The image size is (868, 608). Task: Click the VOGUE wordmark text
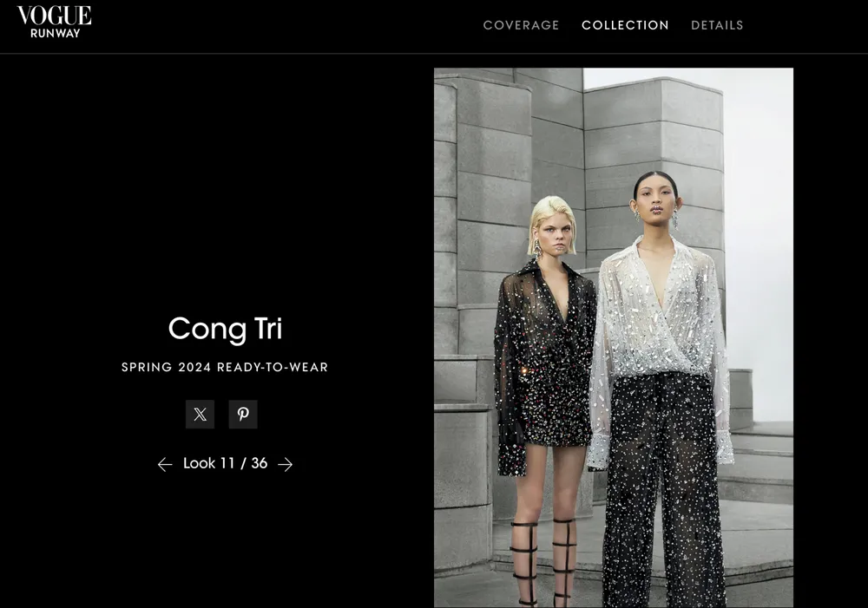coord(54,16)
